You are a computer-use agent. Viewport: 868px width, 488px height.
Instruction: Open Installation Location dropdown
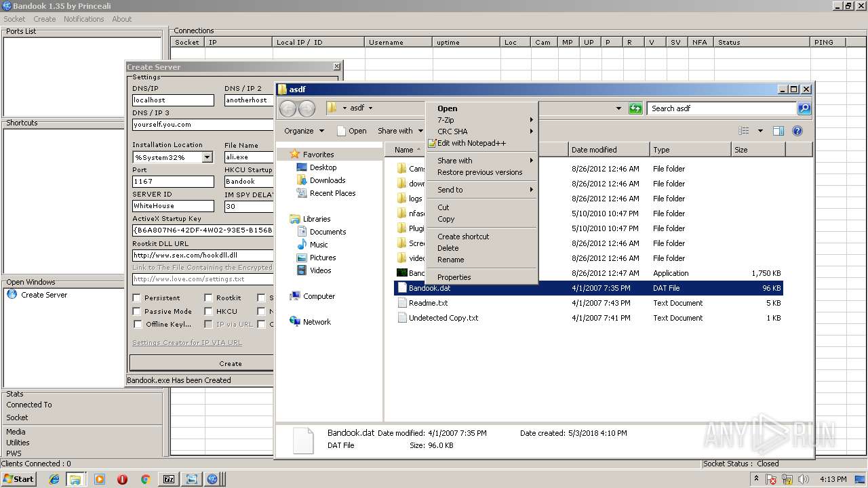click(207, 157)
